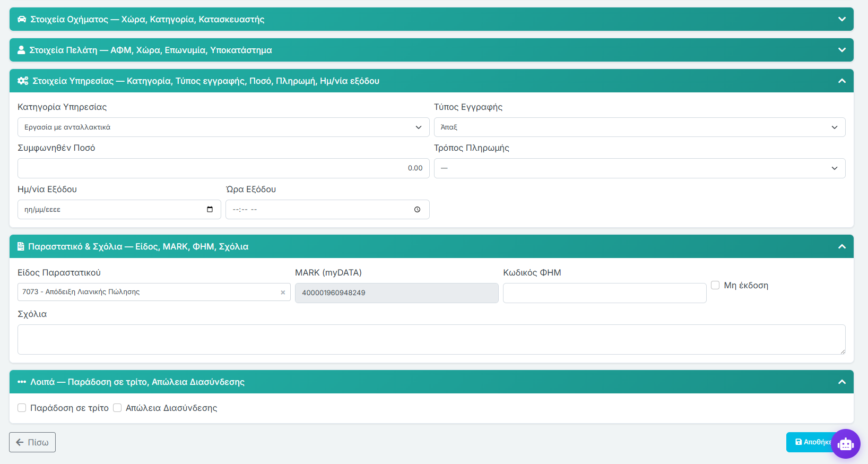Open Κατηγορία Υπηρεσίας dropdown

click(x=223, y=127)
